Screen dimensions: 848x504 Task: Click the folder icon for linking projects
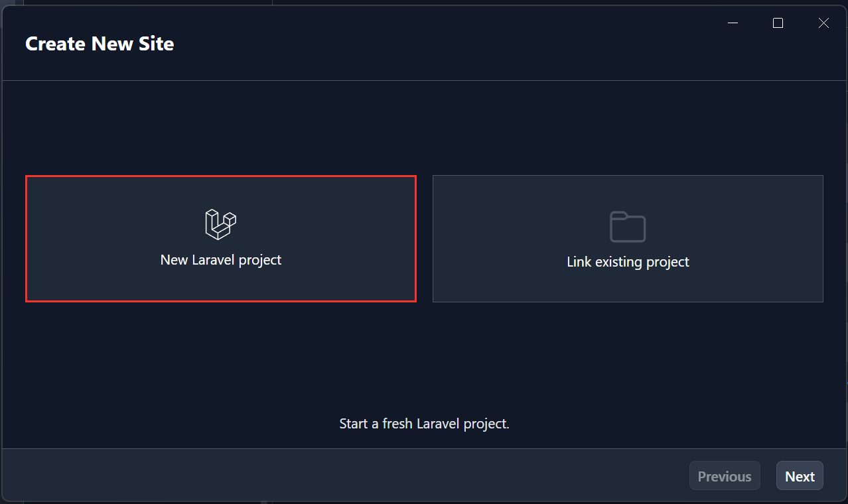628,227
